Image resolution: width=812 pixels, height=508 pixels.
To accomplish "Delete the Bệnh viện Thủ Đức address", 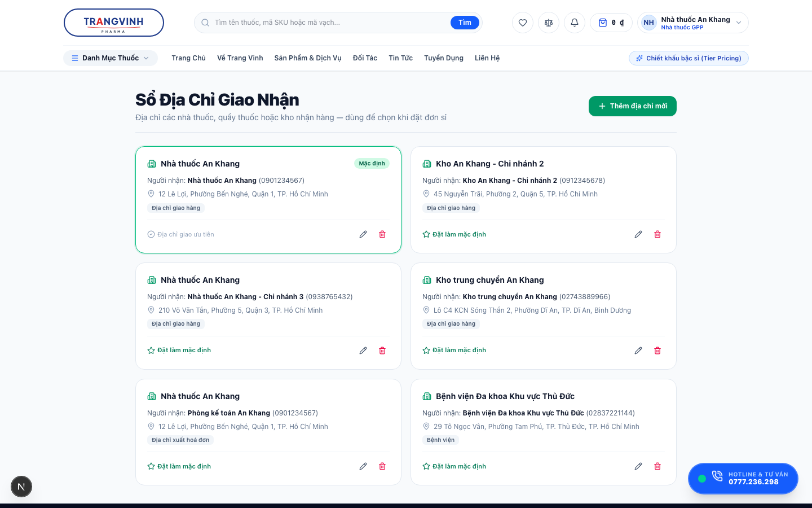I will point(657,466).
